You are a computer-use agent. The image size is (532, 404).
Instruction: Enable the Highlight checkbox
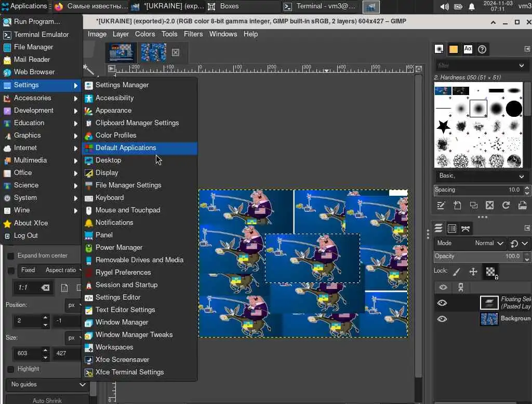point(10,369)
